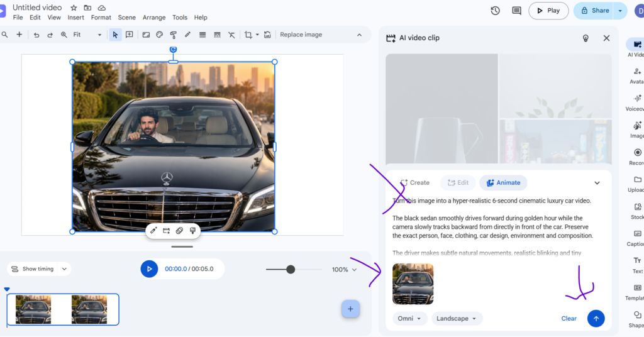
Task: Click the AI video clip icon below image
Action: click(166, 231)
